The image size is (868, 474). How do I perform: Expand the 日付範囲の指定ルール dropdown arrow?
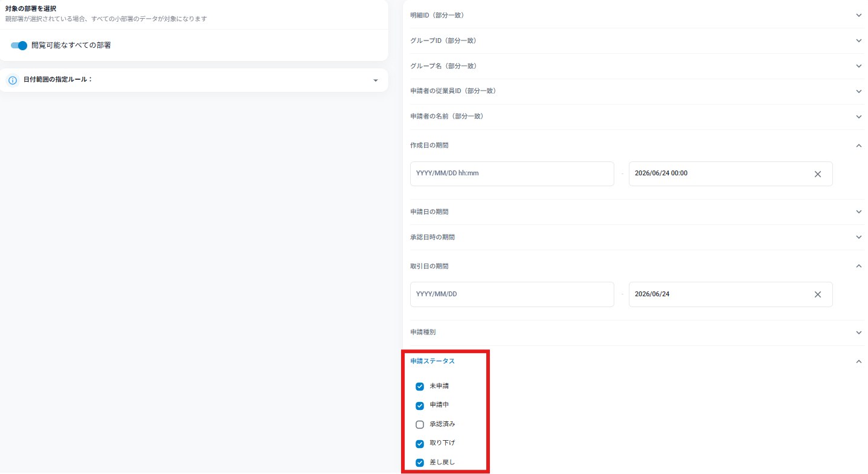[376, 80]
